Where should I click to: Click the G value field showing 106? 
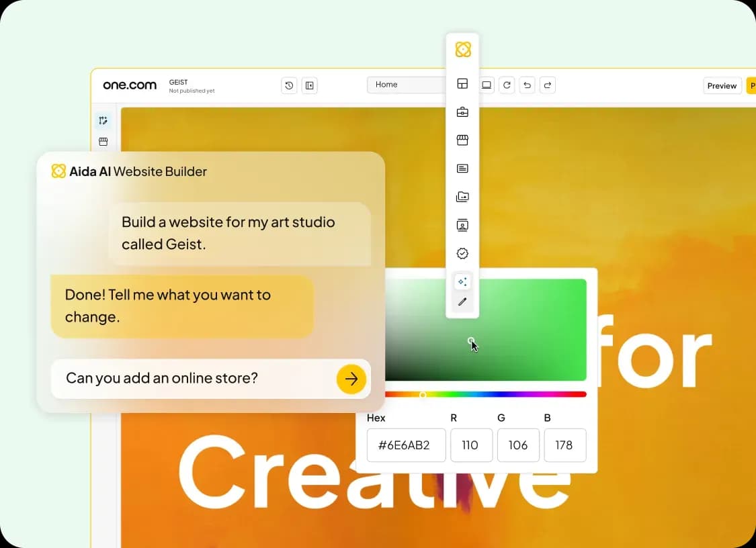pyautogui.click(x=518, y=445)
